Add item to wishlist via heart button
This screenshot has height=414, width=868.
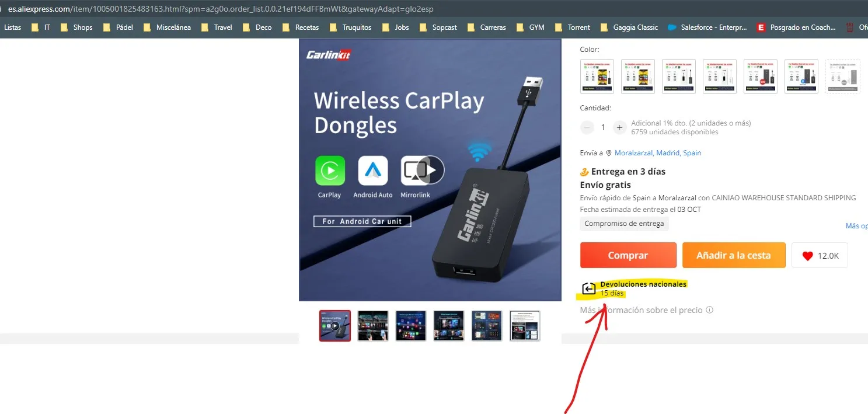coord(820,256)
